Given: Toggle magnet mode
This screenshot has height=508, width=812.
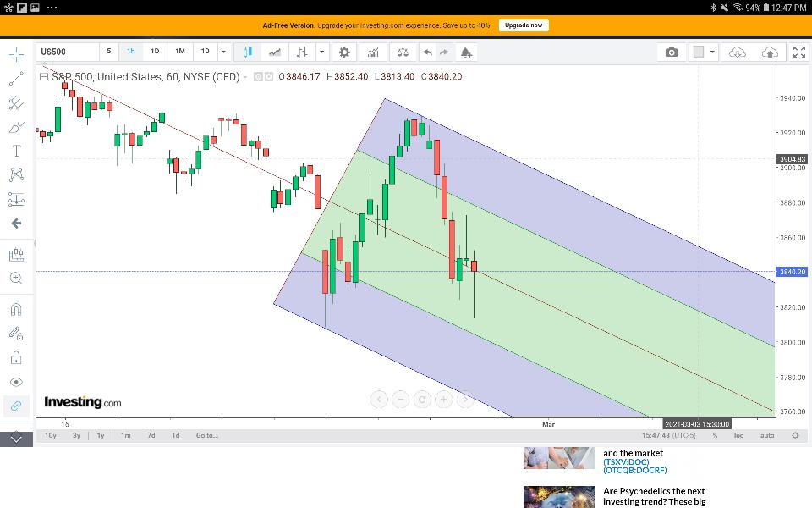Looking at the screenshot, I should [x=16, y=310].
